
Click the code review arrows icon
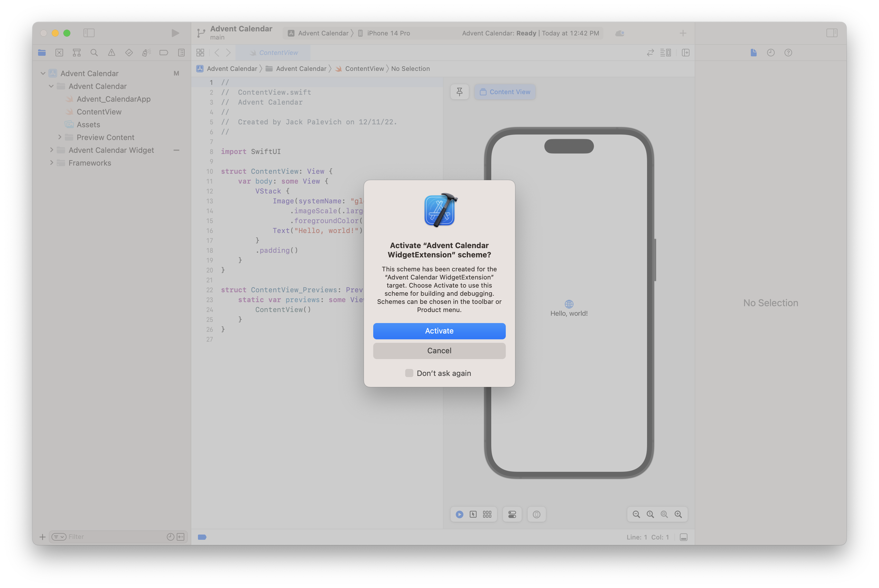pos(651,53)
